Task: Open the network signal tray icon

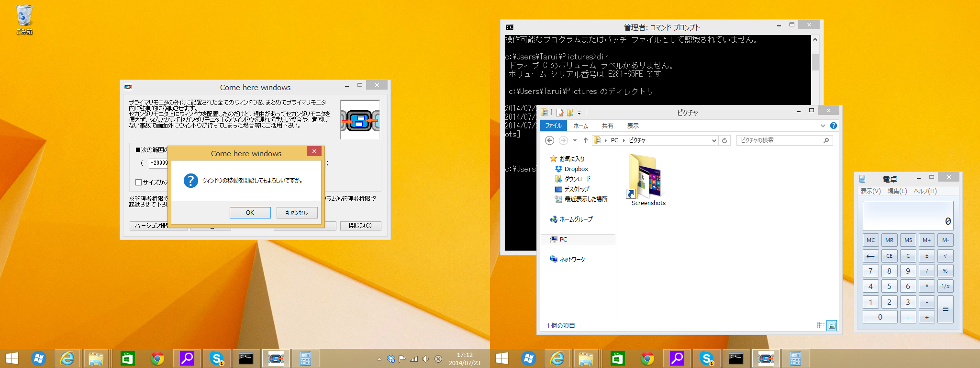Action: [x=414, y=359]
